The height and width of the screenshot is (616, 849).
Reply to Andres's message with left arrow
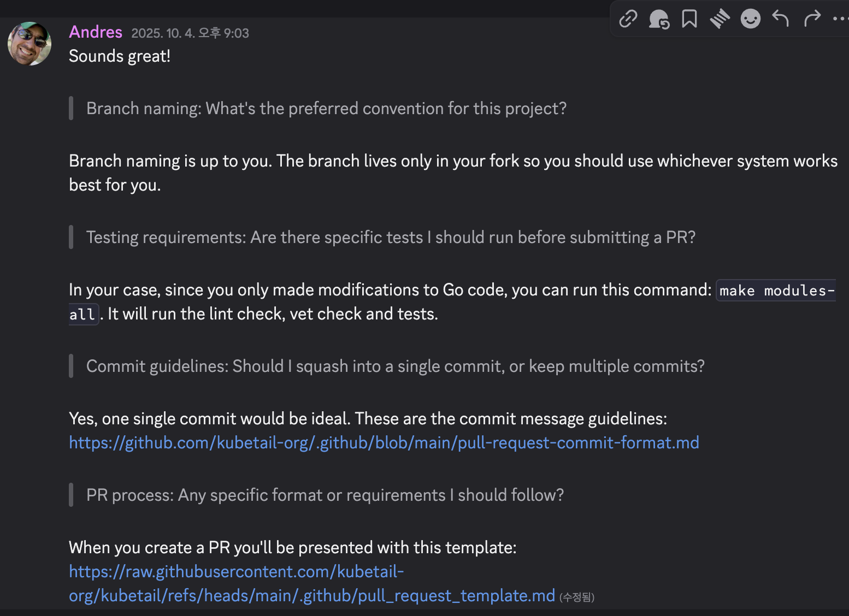coord(781,19)
